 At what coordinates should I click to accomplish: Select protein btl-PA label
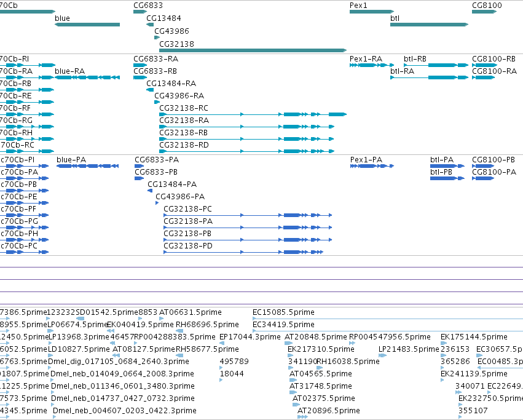pos(442,160)
